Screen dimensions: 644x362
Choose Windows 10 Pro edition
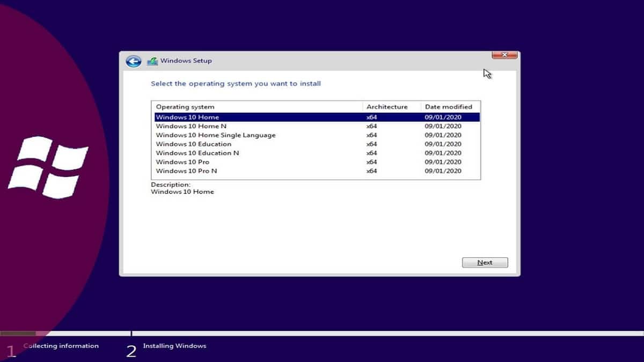(x=182, y=162)
